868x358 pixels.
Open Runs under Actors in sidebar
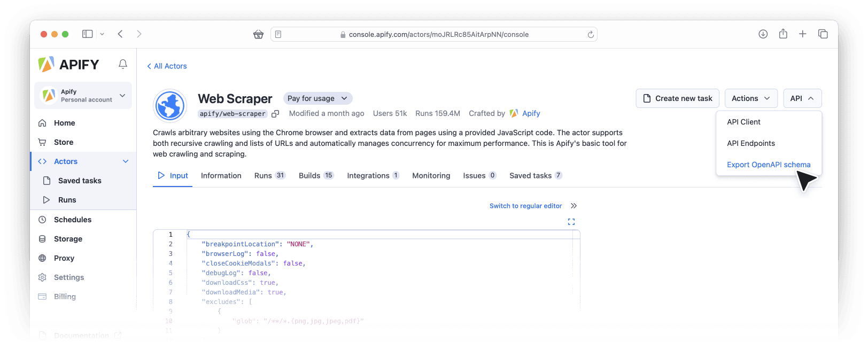(83, 200)
